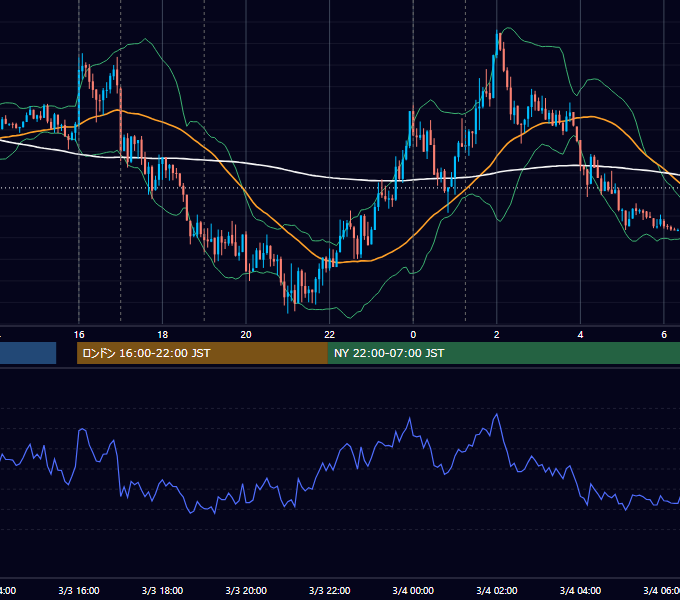680x600 pixels.
Task: Click the 16 hour label on price chart axis
Action: tap(79, 335)
